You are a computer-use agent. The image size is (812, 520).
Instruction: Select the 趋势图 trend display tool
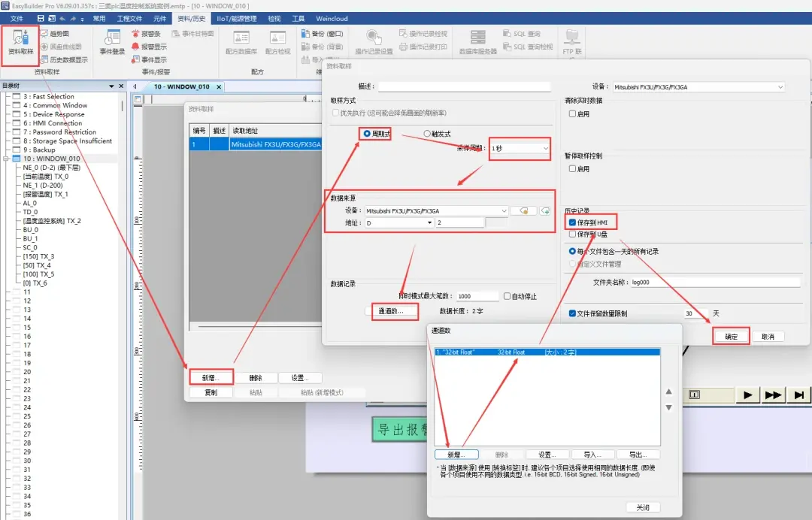[x=55, y=34]
